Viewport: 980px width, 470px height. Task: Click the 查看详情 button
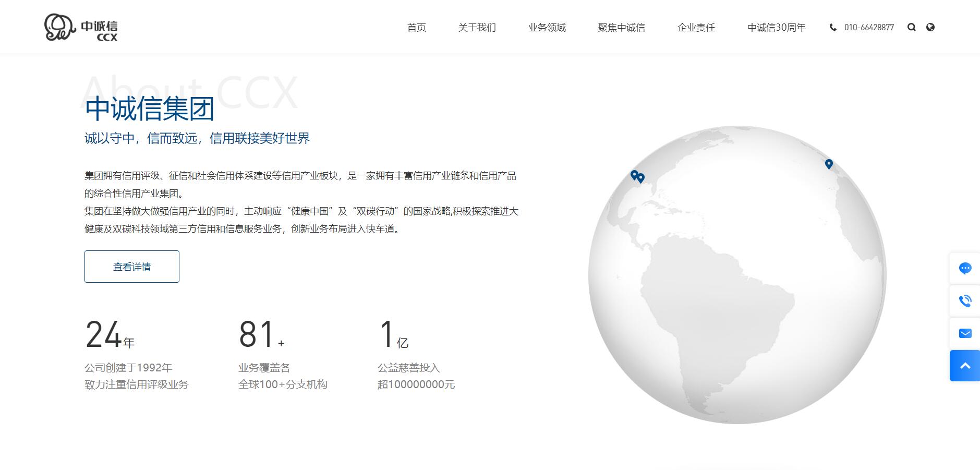[x=132, y=267]
